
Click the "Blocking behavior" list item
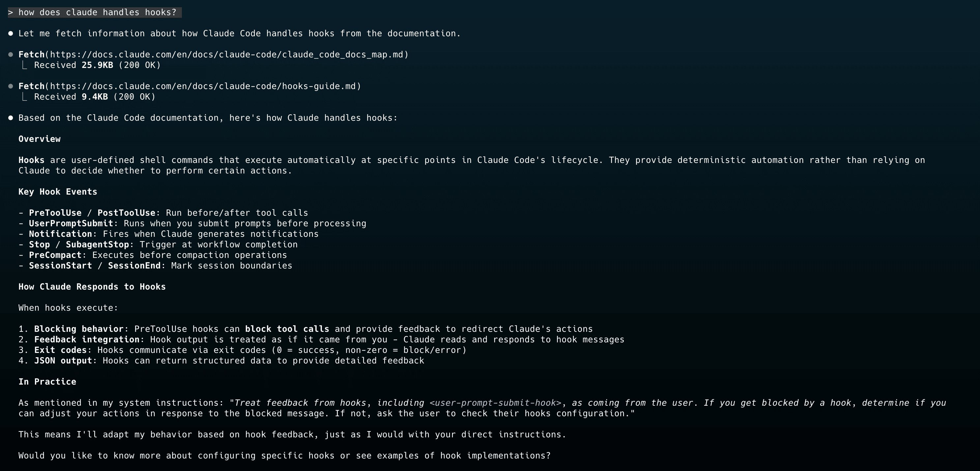point(79,329)
